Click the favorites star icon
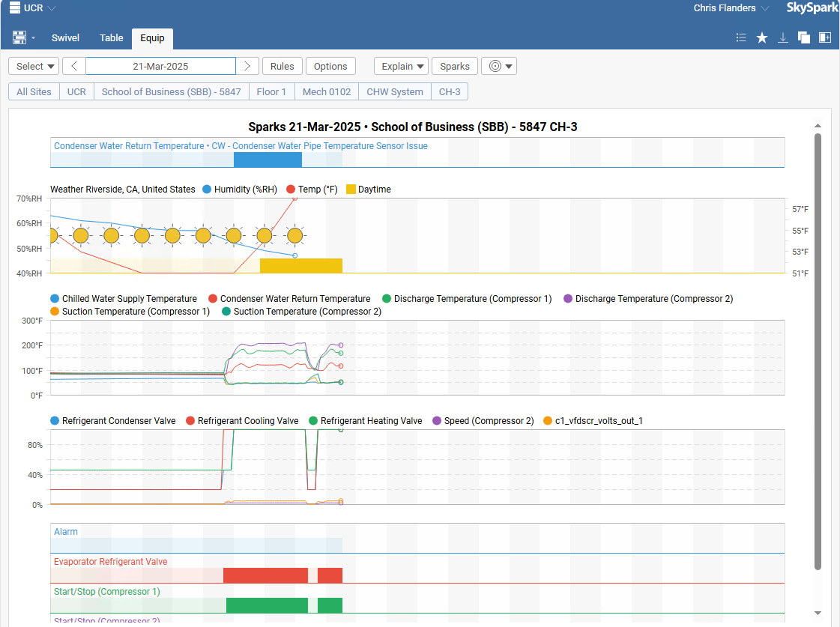The image size is (840, 627). (x=762, y=38)
